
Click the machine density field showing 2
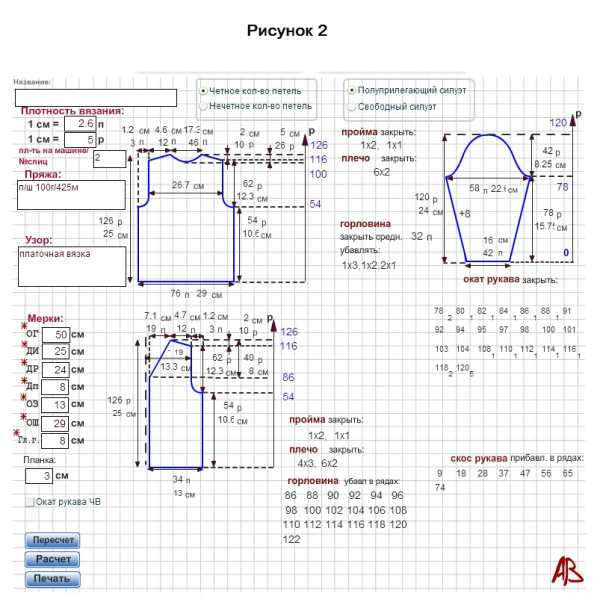(109, 158)
